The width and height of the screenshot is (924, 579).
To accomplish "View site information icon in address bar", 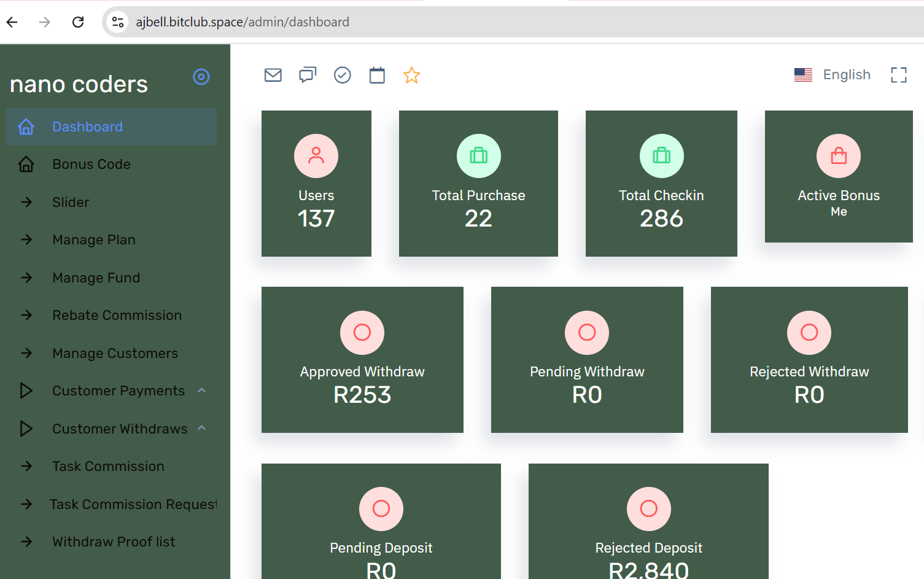I will click(x=117, y=22).
